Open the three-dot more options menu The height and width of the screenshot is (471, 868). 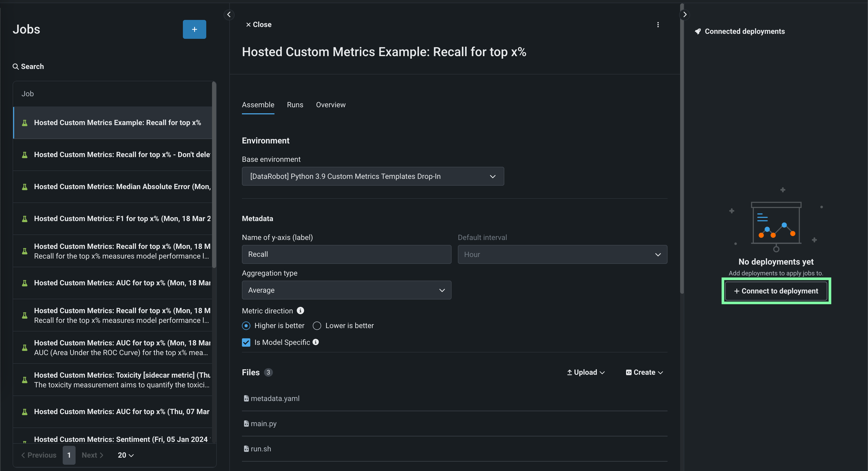pyautogui.click(x=658, y=25)
